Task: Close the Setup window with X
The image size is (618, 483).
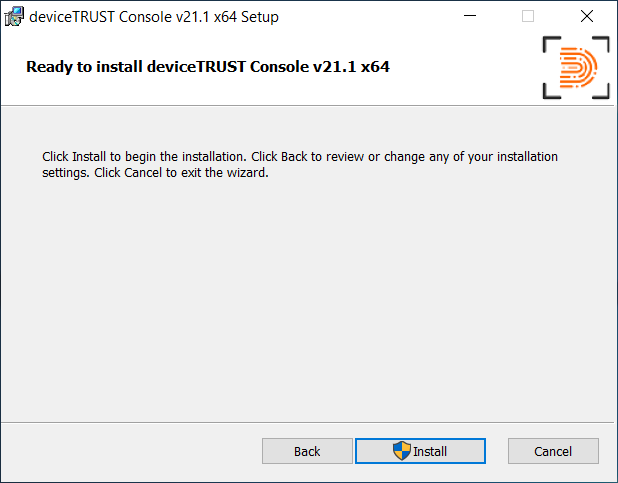Action: 587,17
